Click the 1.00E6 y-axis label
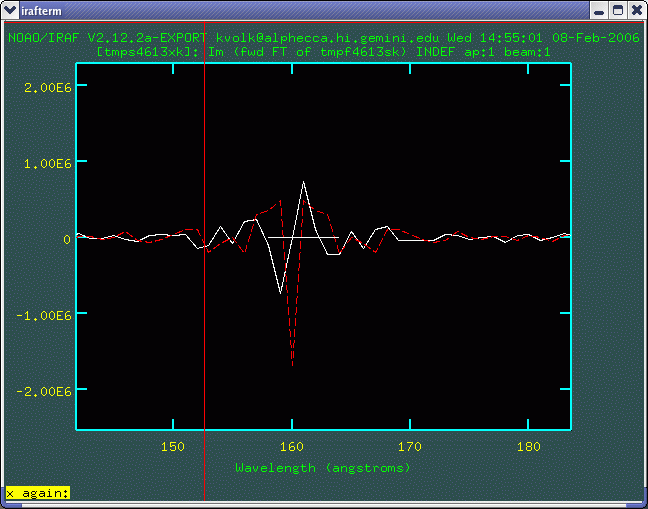 (48, 163)
